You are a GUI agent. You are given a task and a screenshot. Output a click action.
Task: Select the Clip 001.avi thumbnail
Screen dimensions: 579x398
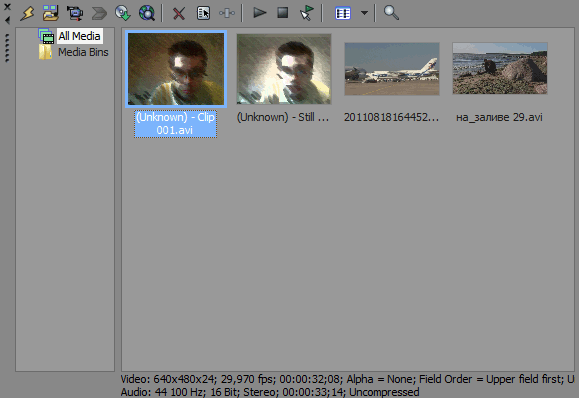pyautogui.click(x=176, y=69)
